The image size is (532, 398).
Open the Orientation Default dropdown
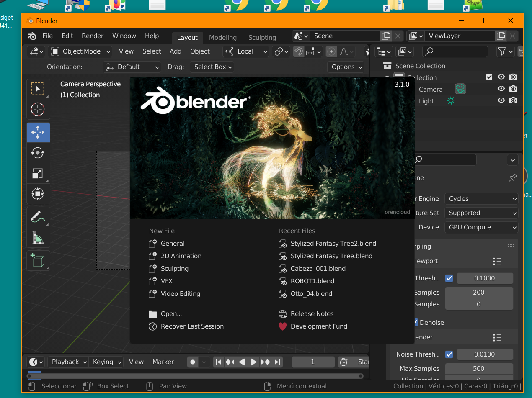[x=132, y=67]
